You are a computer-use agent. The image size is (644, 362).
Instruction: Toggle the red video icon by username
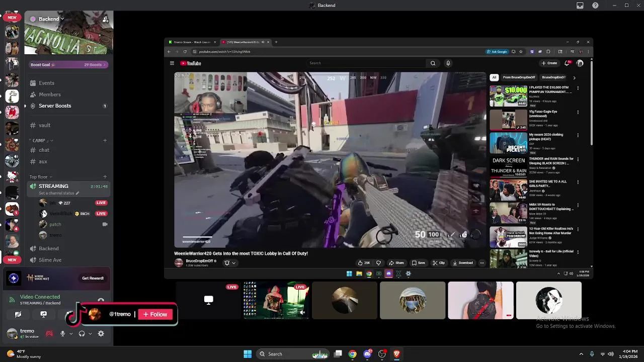[x=49, y=333]
